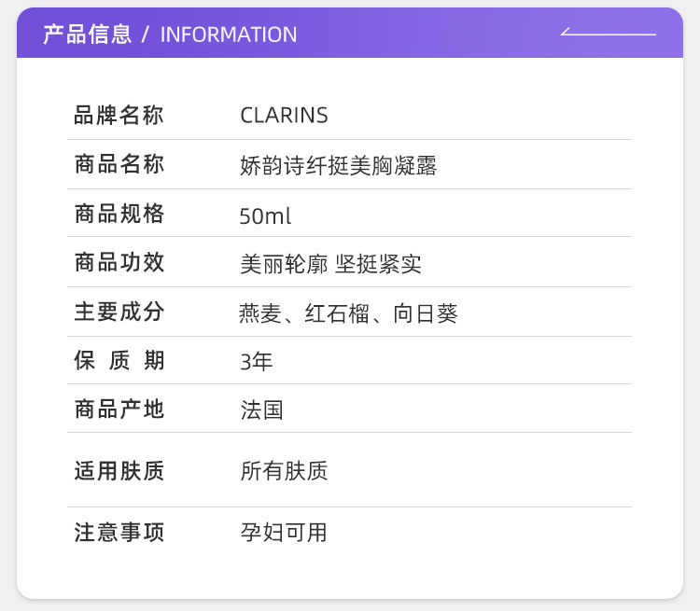Click the 孕妇可用 notice text

point(284,533)
